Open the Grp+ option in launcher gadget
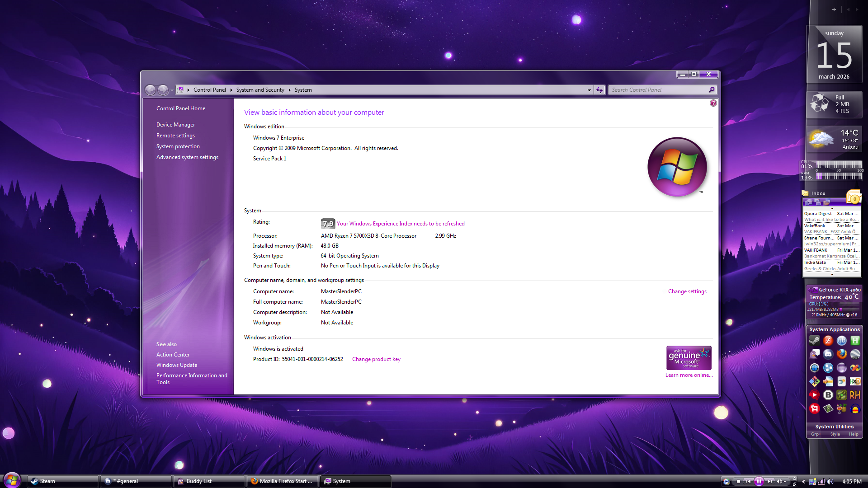 pyautogui.click(x=816, y=434)
